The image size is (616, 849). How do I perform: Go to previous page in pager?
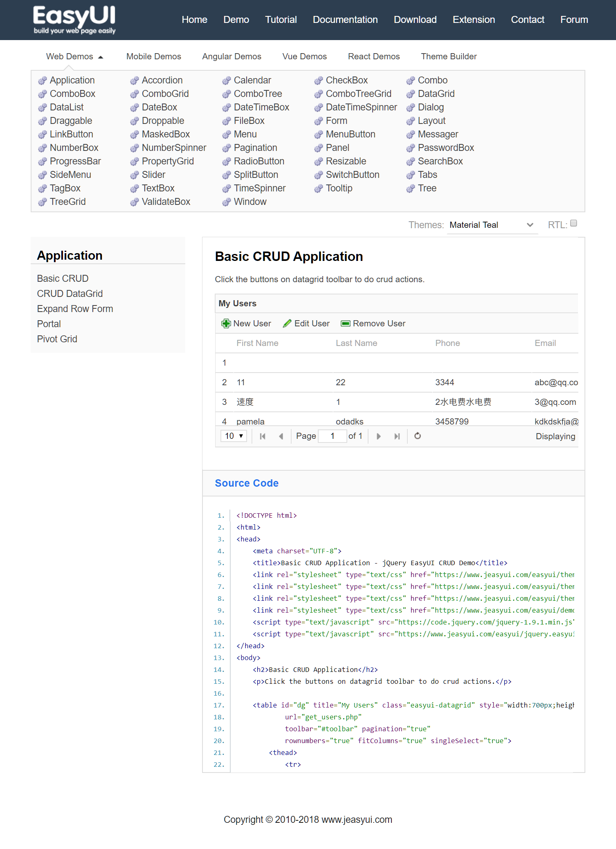281,436
